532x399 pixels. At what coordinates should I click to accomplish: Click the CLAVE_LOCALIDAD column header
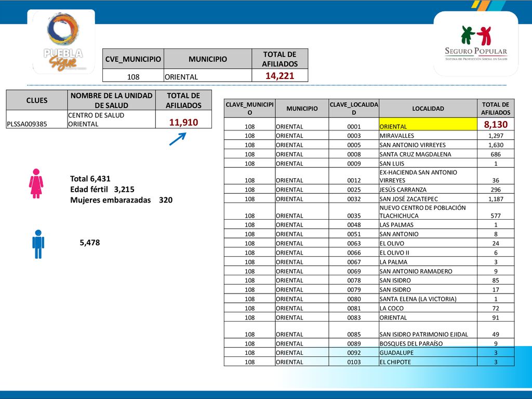coord(354,109)
